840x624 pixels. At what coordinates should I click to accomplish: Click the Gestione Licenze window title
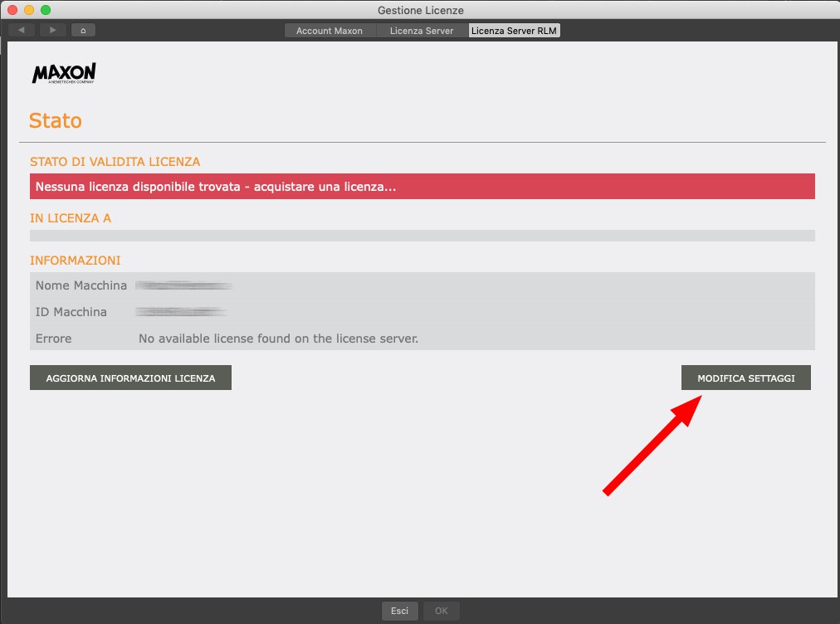coord(421,10)
